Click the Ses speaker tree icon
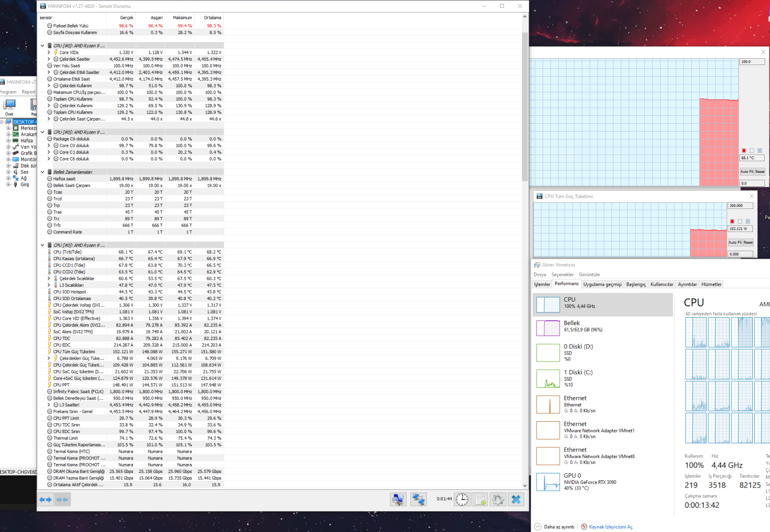The height and width of the screenshot is (532, 770). coord(16,172)
